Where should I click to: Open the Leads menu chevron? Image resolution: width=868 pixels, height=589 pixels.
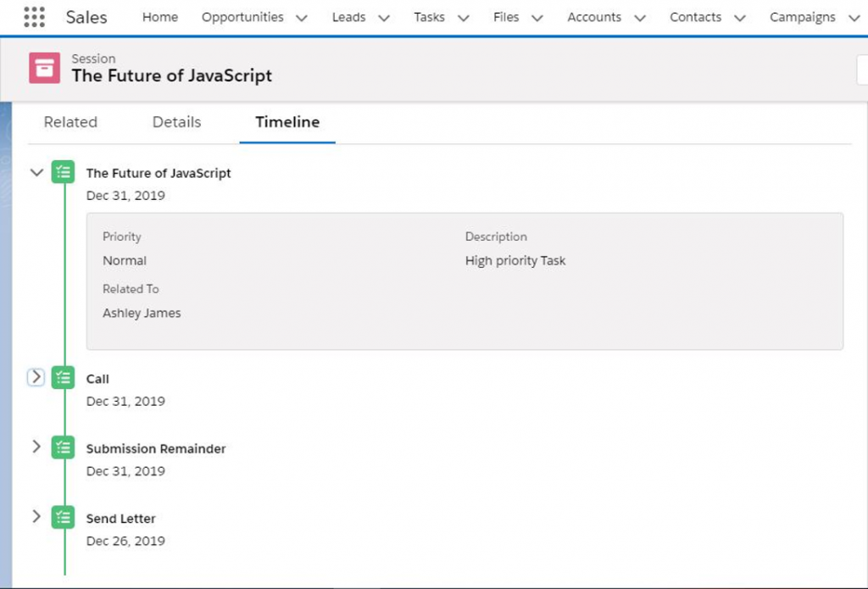click(x=384, y=18)
